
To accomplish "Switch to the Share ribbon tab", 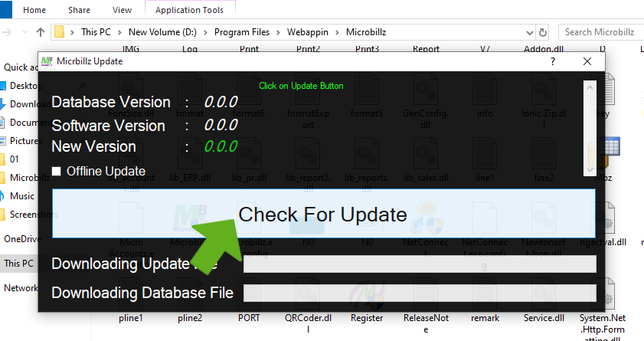I will [79, 10].
